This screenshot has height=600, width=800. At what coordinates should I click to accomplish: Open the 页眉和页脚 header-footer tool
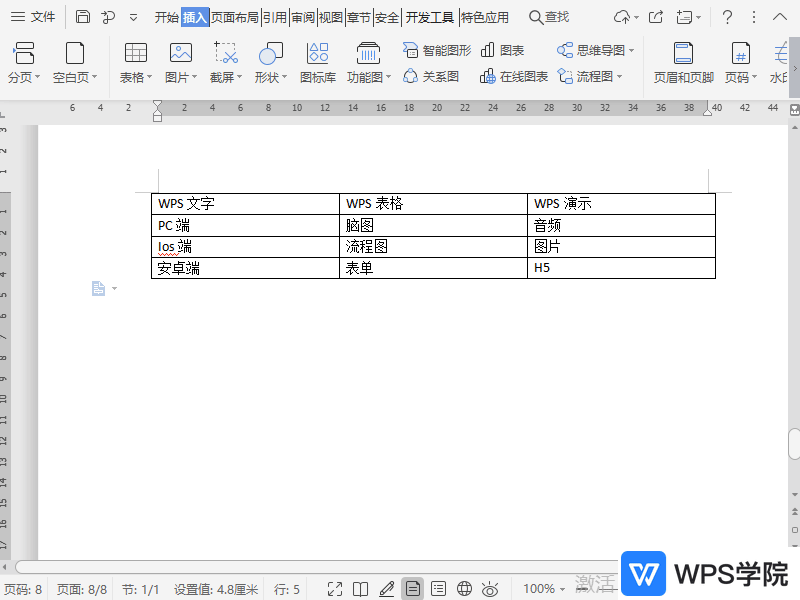(683, 60)
